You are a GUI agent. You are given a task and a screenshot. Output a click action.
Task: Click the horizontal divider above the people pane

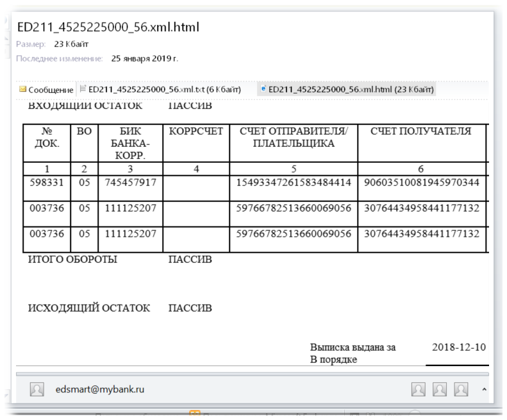250,373
